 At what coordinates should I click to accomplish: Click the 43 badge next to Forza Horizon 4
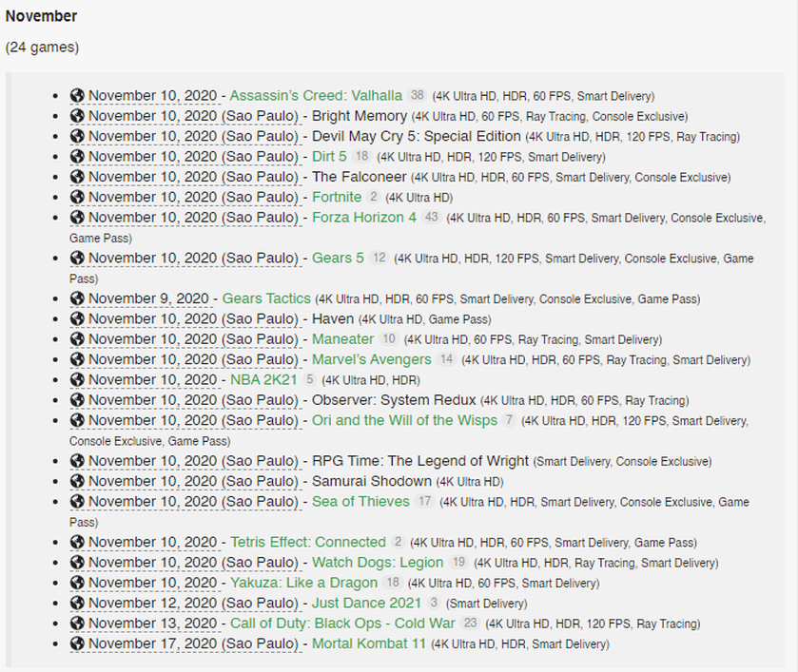(x=432, y=218)
